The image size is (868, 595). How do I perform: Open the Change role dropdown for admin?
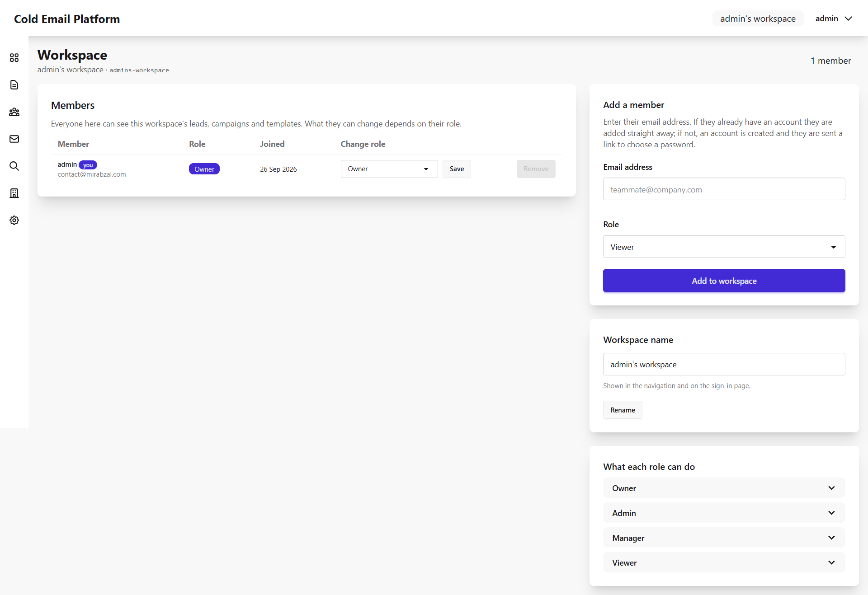(x=389, y=169)
